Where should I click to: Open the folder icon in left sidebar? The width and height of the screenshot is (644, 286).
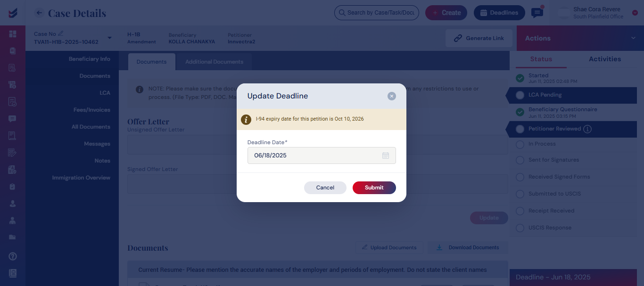click(13, 237)
